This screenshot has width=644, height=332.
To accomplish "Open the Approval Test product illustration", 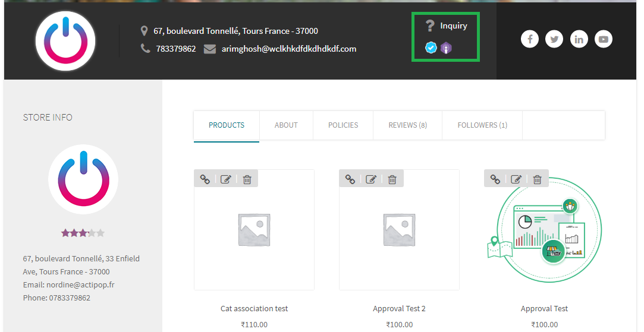I will (x=544, y=230).
